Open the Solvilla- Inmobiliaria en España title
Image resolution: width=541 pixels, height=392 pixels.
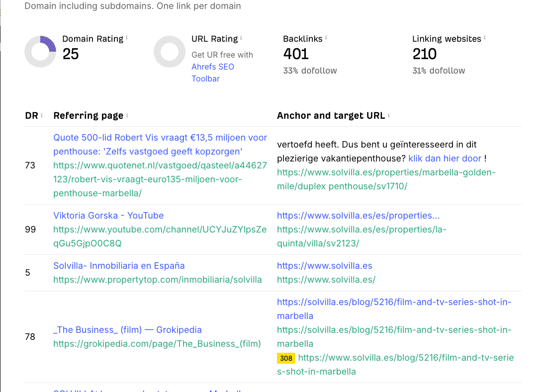click(x=119, y=266)
